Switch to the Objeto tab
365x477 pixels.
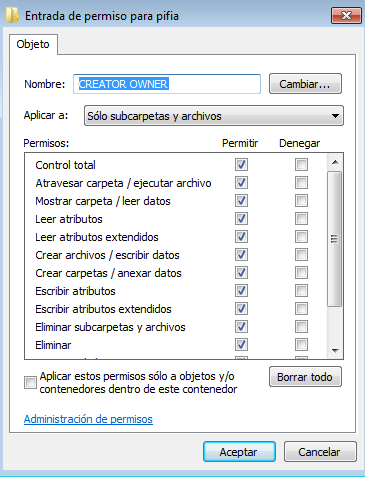(33, 44)
